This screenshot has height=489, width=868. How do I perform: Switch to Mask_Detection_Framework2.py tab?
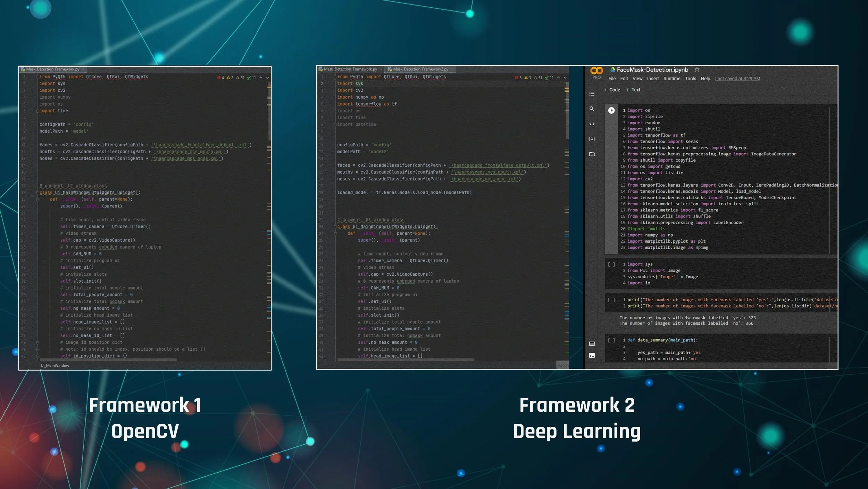point(420,69)
